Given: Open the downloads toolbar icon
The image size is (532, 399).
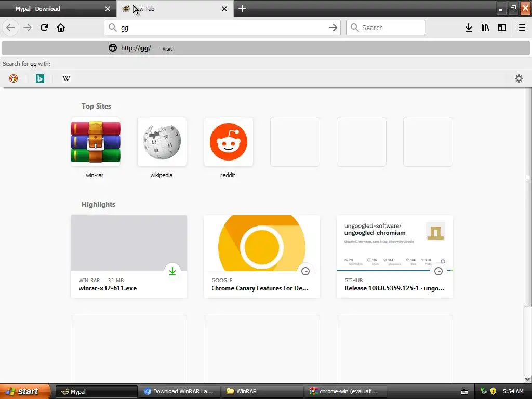Looking at the screenshot, I should click(x=469, y=28).
